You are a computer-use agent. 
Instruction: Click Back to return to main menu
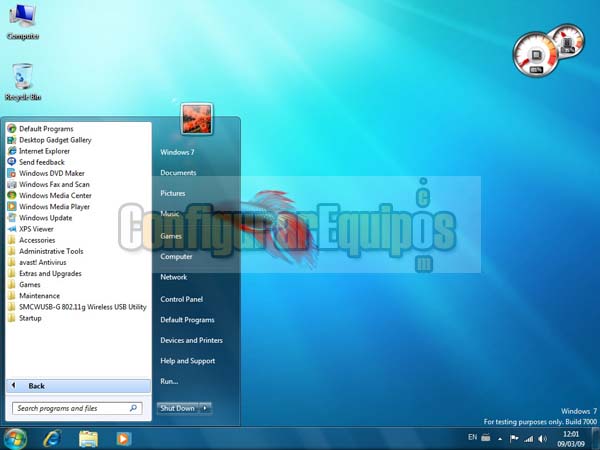pos(78,386)
